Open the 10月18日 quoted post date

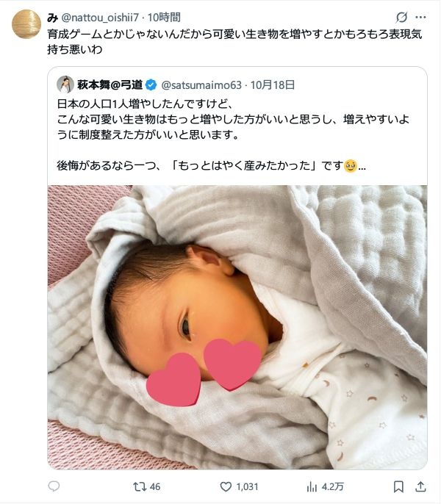pos(273,85)
